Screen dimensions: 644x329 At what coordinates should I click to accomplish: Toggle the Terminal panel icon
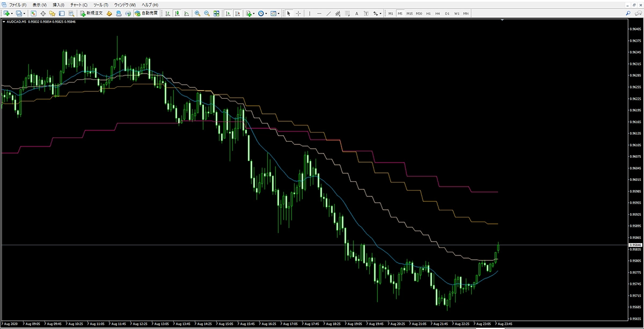(61, 13)
